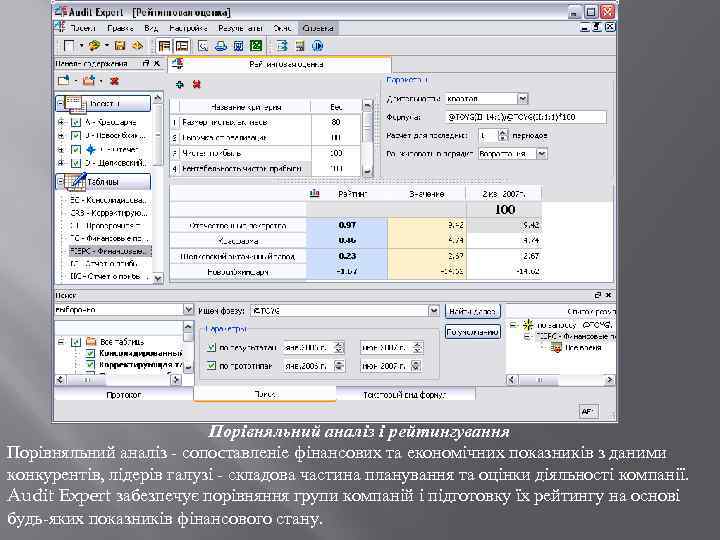
Task: Click the По умолчанию button
Action: coord(472,332)
